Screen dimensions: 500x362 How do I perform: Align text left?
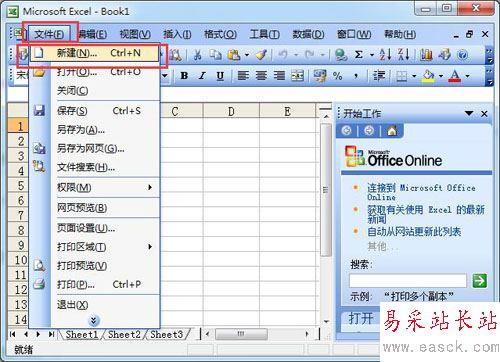243,76
